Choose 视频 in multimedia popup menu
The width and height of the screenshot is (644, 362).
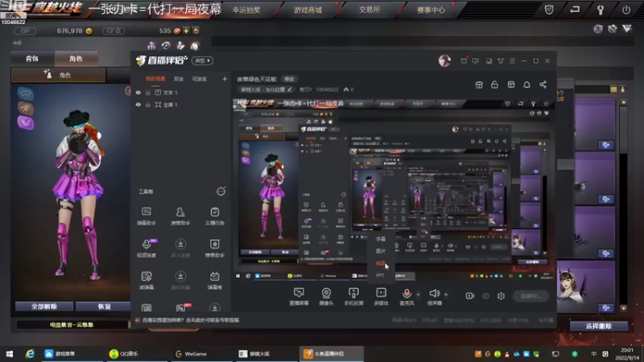pos(380,263)
